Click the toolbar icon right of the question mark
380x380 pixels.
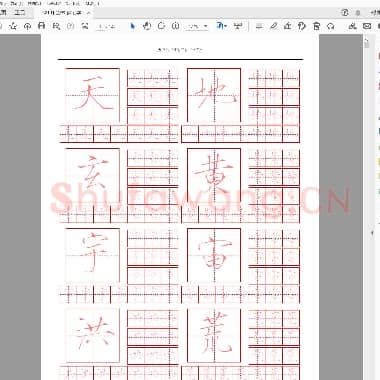(85, 26)
